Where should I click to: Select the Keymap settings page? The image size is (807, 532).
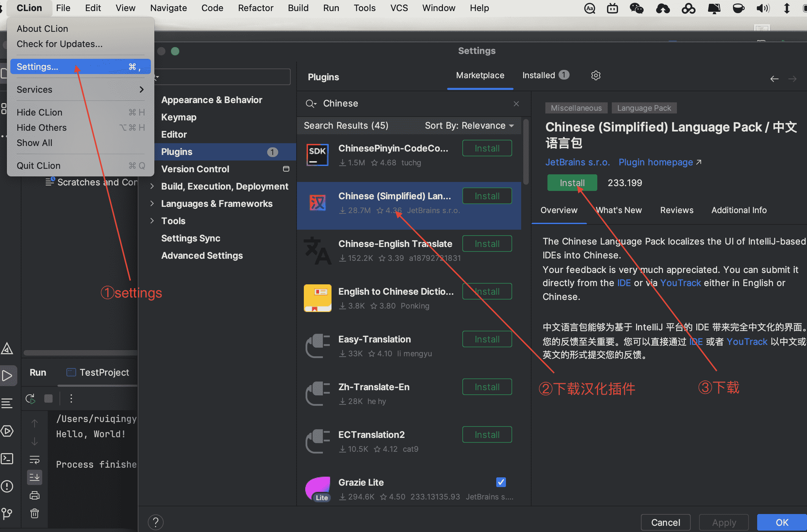[x=179, y=117]
